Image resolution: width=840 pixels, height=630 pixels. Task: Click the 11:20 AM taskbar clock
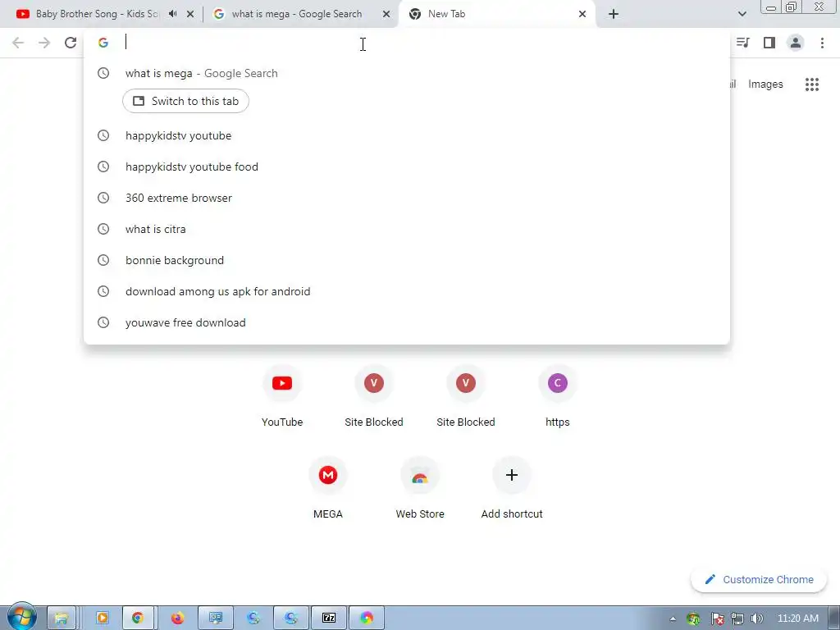798,619
